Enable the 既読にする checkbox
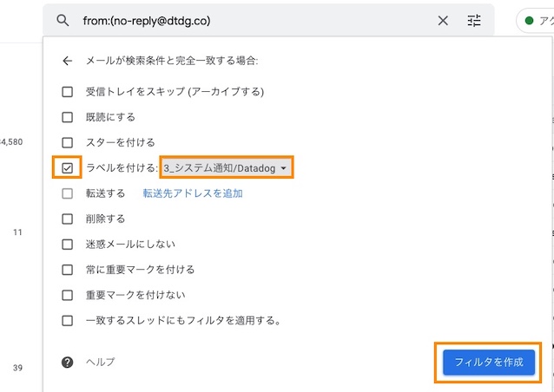The width and height of the screenshot is (554, 392). click(x=67, y=117)
